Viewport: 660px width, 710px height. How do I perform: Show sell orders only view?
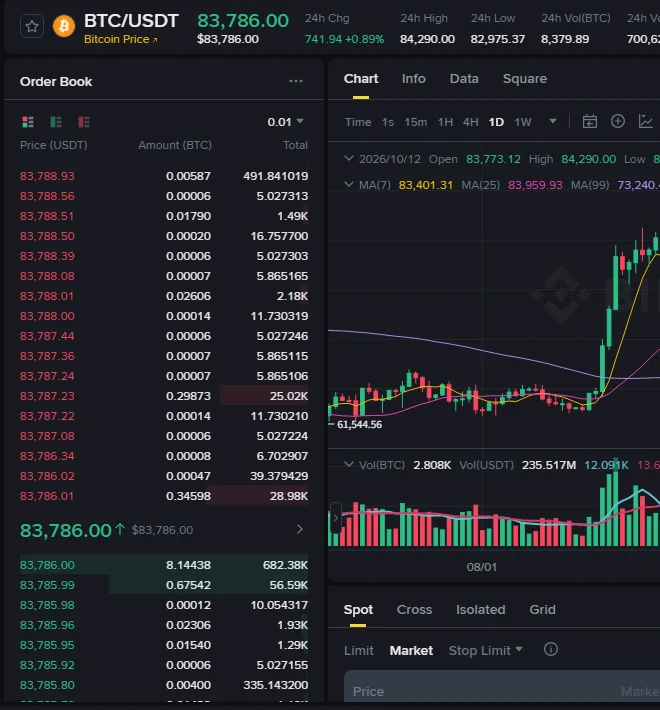[84, 122]
